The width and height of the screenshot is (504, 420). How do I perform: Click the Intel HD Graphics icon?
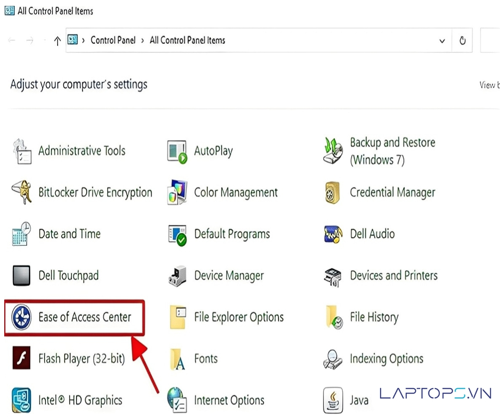[21, 400]
